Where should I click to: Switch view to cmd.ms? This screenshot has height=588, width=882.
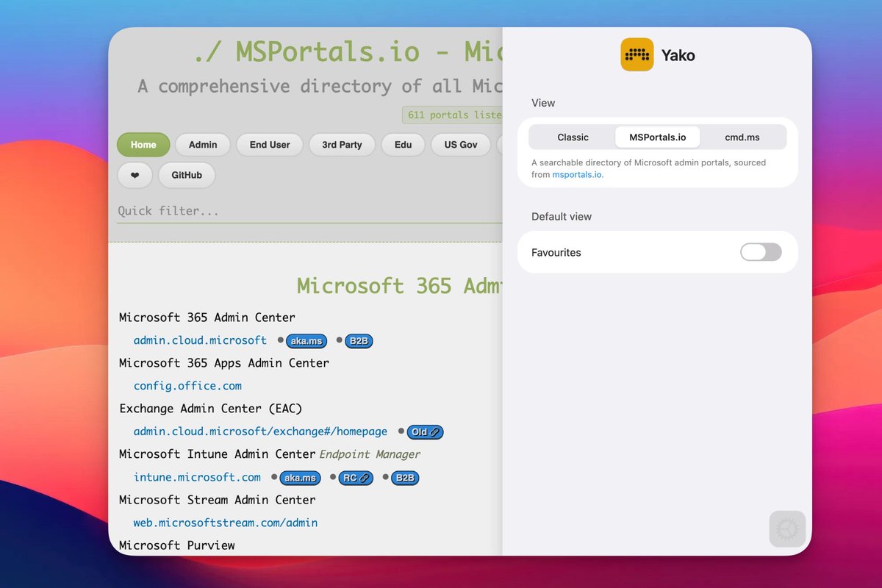(742, 137)
